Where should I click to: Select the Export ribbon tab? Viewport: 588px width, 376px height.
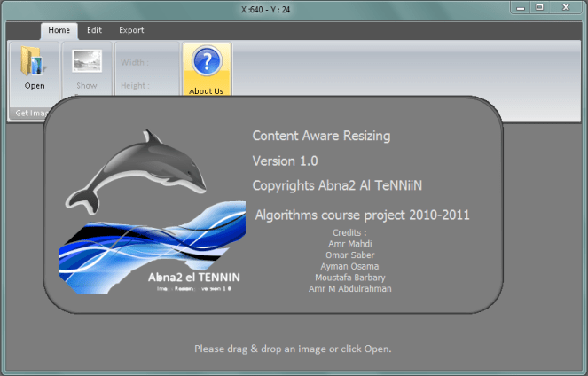click(131, 30)
